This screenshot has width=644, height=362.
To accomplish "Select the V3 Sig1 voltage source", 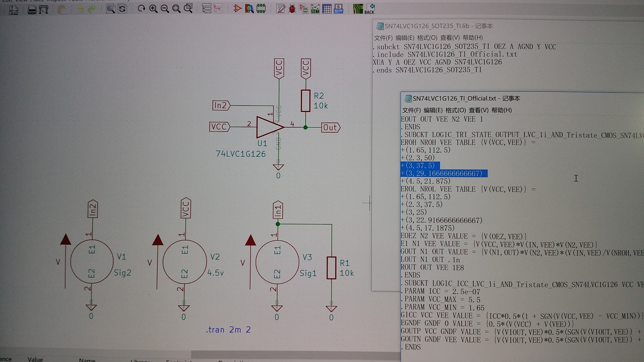I will point(277,262).
